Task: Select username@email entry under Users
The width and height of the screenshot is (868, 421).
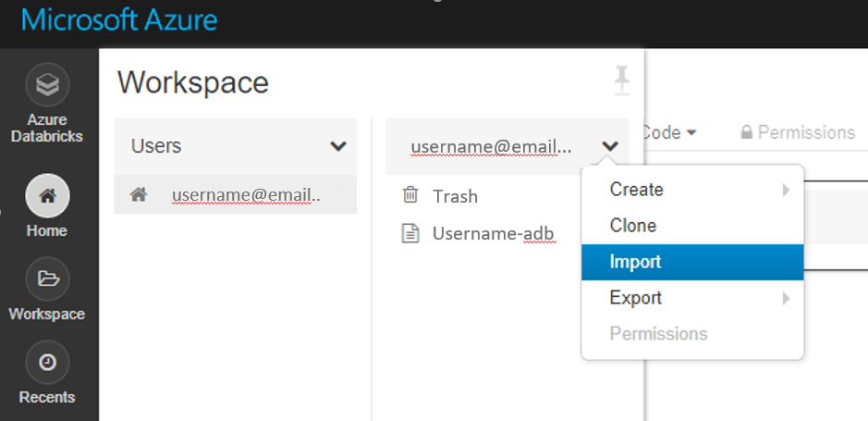Action: 246,195
